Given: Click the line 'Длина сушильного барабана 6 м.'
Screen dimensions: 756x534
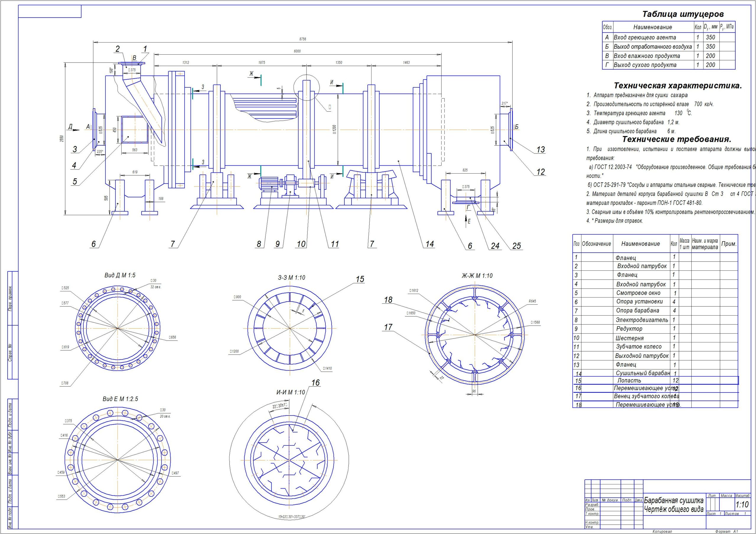Looking at the screenshot, I should (x=631, y=131).
